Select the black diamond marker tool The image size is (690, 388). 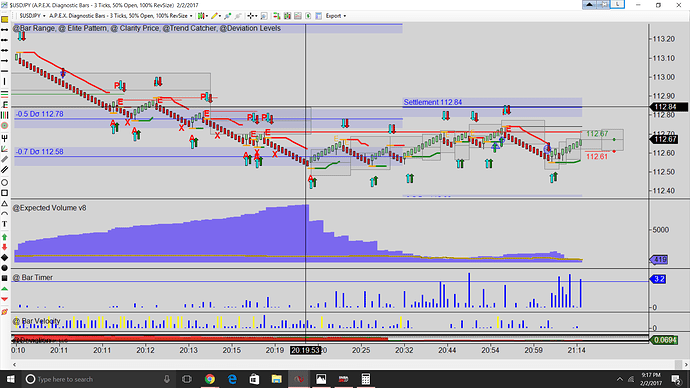[4, 257]
